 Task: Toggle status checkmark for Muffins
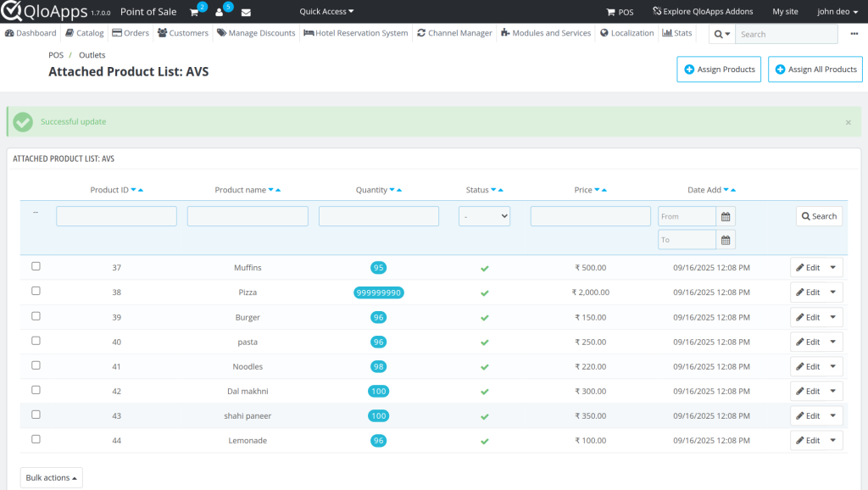(484, 269)
